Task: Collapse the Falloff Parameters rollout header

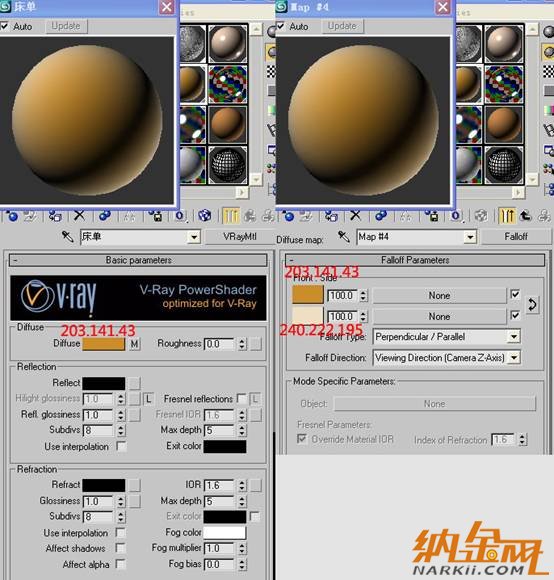Action: [x=415, y=260]
